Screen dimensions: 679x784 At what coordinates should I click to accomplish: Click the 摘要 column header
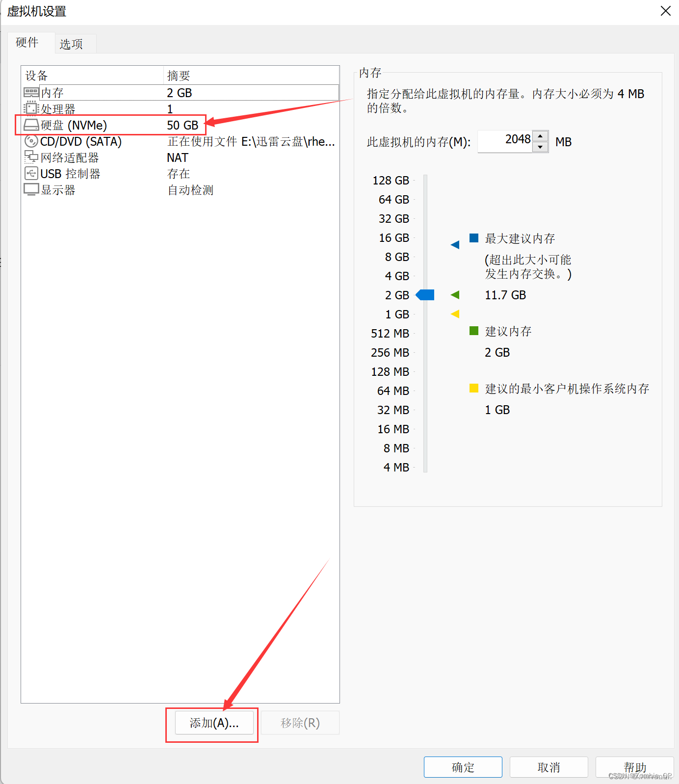[251, 76]
